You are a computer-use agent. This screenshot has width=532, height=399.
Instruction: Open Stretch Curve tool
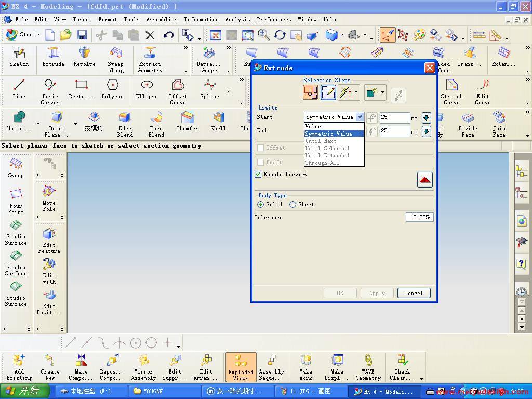(x=451, y=92)
